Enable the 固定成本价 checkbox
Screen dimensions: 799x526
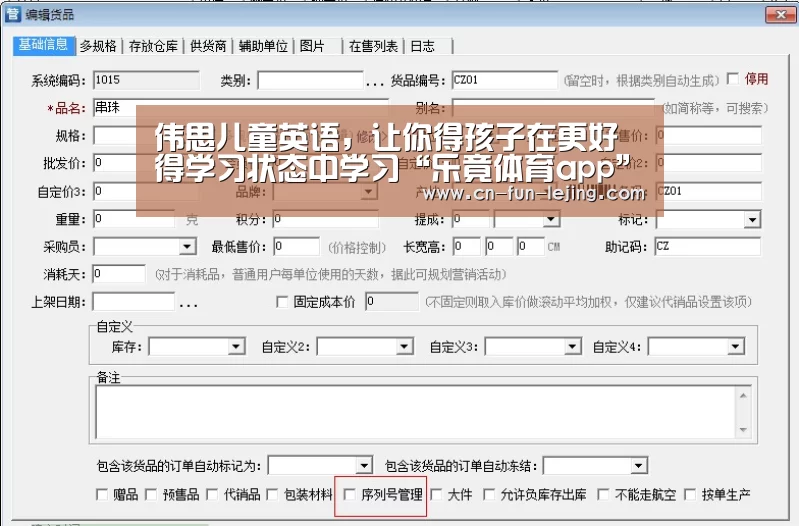[282, 302]
